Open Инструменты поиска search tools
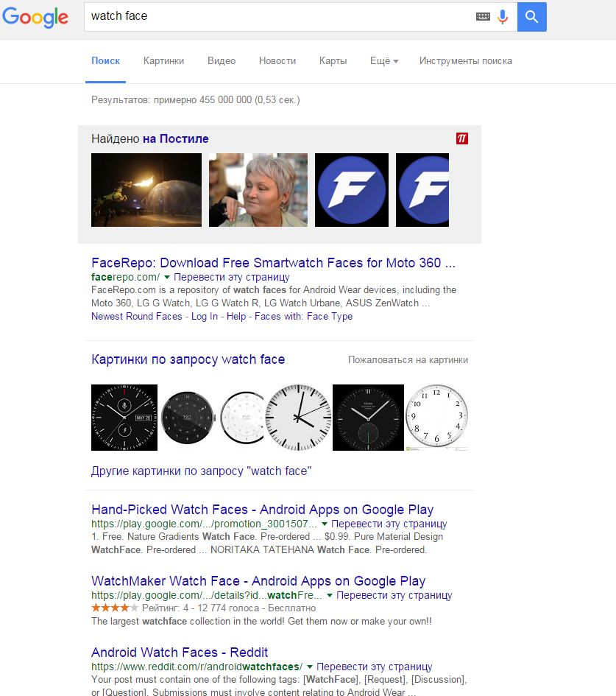 pos(466,61)
